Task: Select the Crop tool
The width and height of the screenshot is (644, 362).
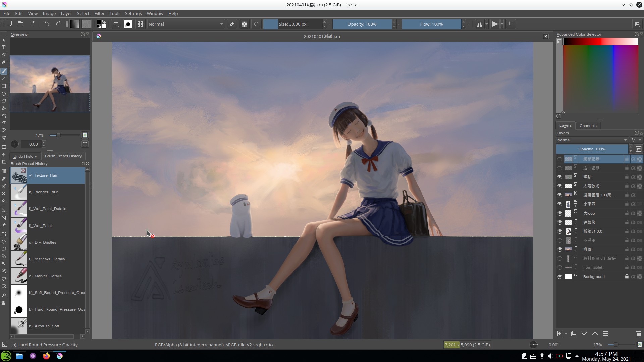Action: (4, 162)
